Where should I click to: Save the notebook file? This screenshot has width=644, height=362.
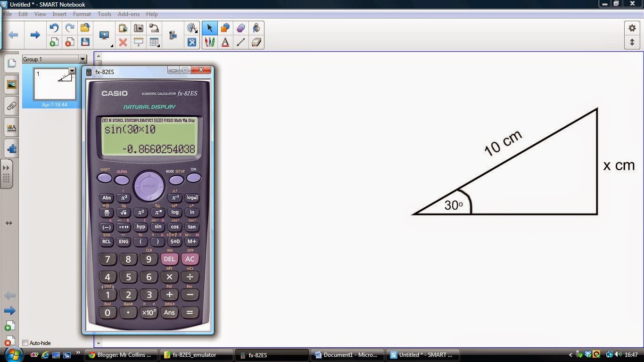click(85, 42)
